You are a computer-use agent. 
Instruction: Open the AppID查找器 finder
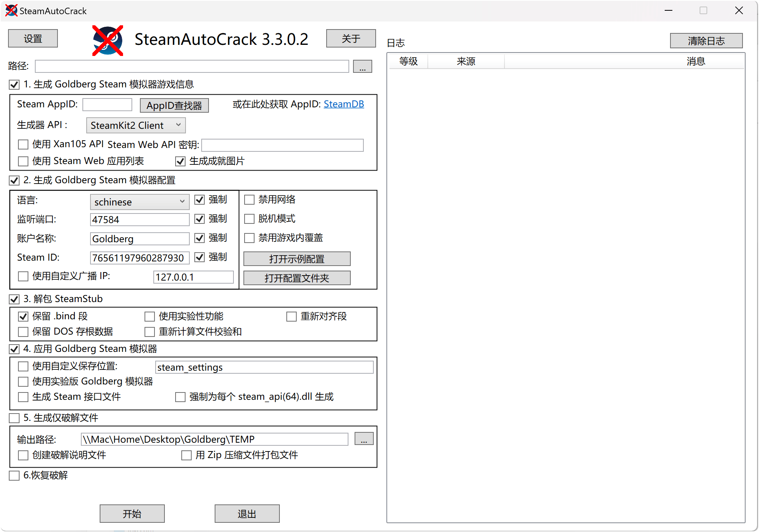coord(174,105)
